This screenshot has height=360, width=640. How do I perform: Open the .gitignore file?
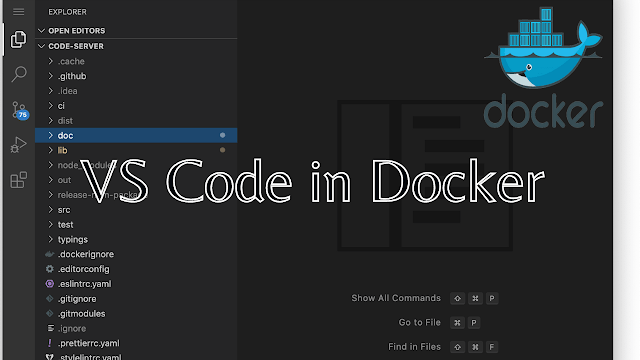(x=77, y=299)
